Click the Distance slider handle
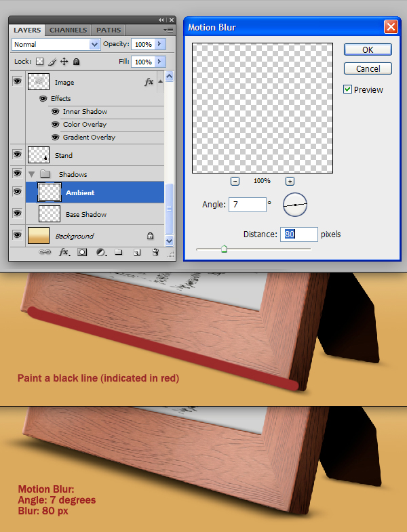Screen dimensions: 407x532 [x=224, y=249]
